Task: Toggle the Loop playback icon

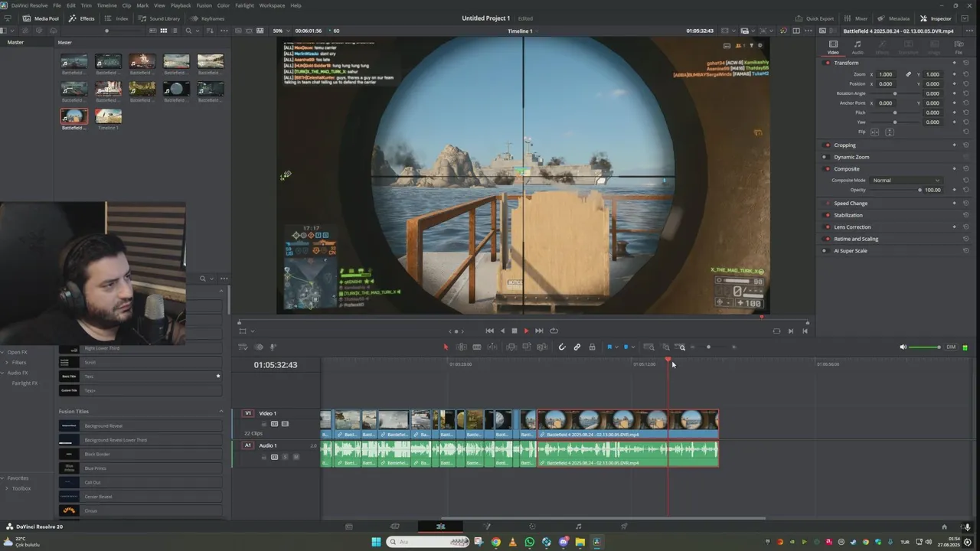Action: (554, 331)
